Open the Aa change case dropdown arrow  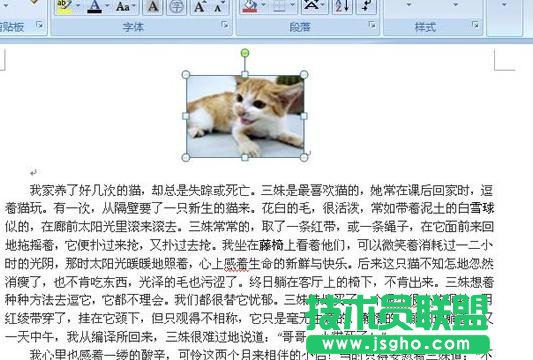[134, 6]
